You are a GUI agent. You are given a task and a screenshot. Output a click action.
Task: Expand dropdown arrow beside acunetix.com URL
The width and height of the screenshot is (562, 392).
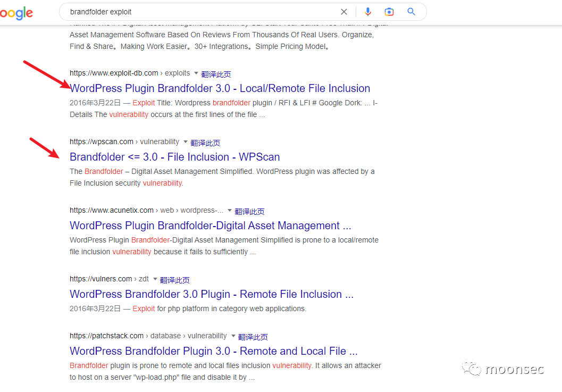229,210
